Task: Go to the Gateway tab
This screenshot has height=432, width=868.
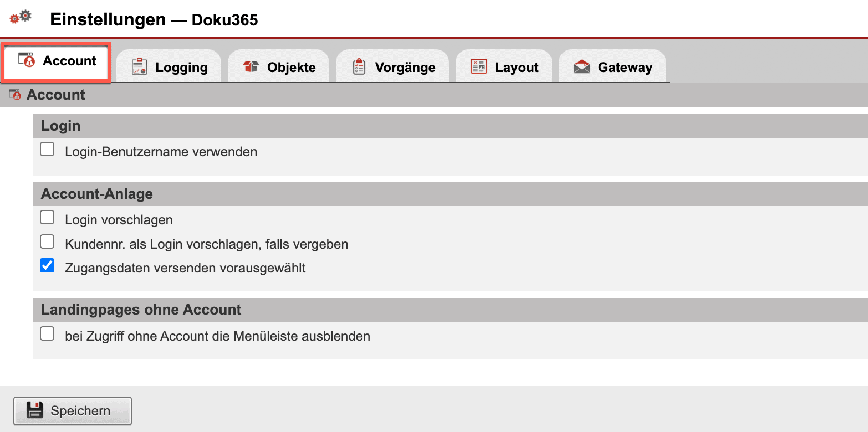Action: (625, 68)
